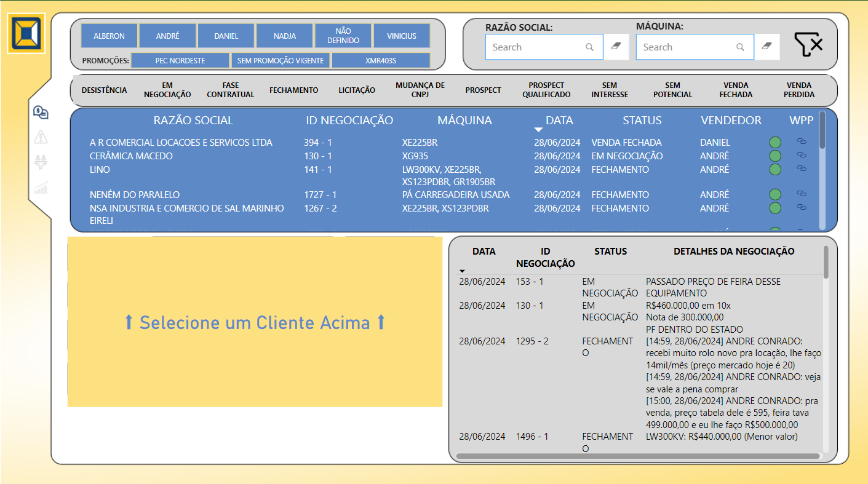Filter by seller ALBERON
The height and width of the screenshot is (484, 868).
point(109,36)
